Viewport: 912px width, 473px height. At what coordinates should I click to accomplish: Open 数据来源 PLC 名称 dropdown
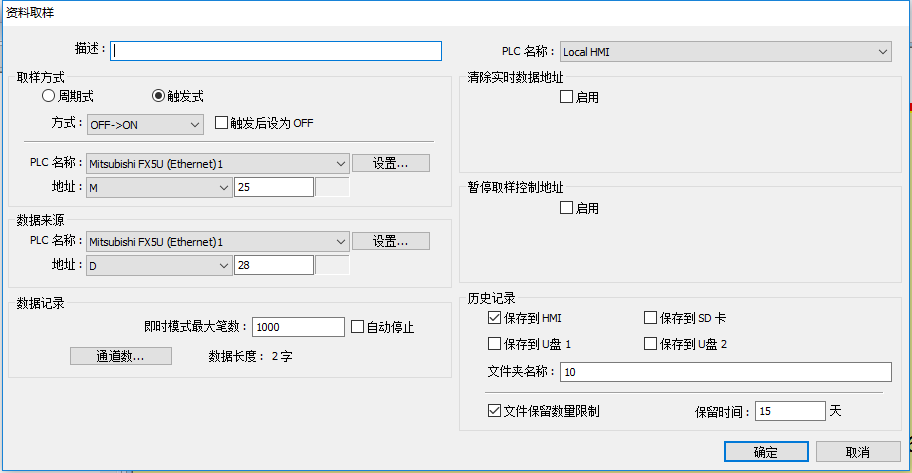coord(217,241)
